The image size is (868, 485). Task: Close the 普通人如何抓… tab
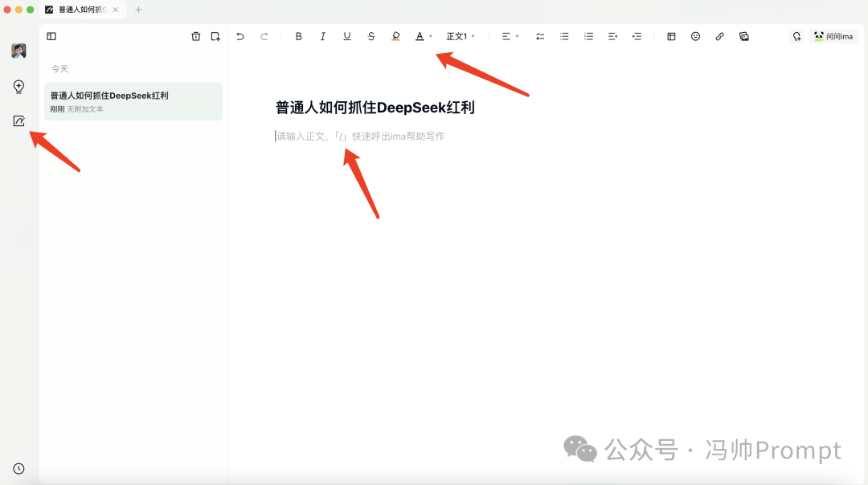(115, 10)
